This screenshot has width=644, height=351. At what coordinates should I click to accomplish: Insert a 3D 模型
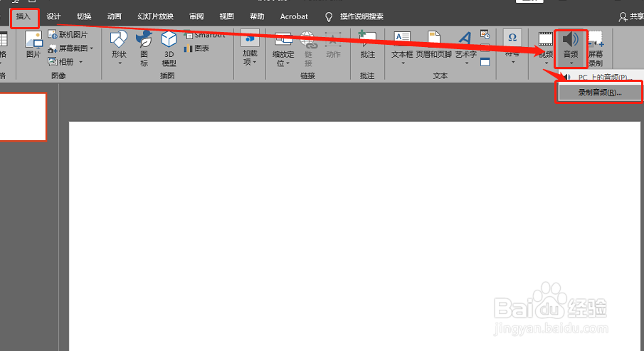pos(169,48)
